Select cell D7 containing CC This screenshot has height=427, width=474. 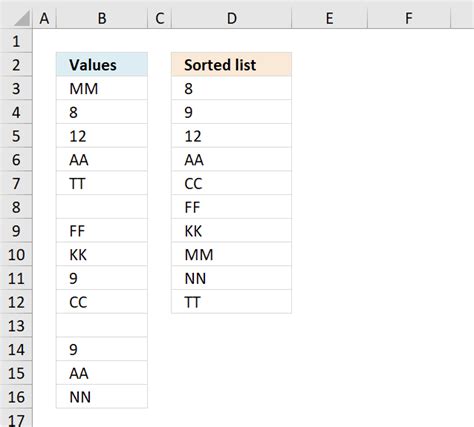pos(231,183)
